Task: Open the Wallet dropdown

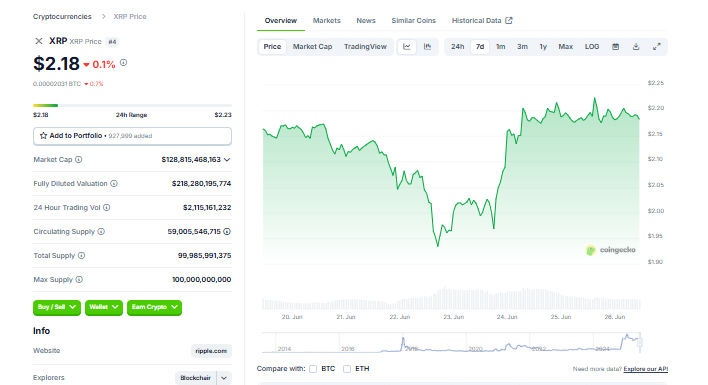Action: click(x=104, y=307)
